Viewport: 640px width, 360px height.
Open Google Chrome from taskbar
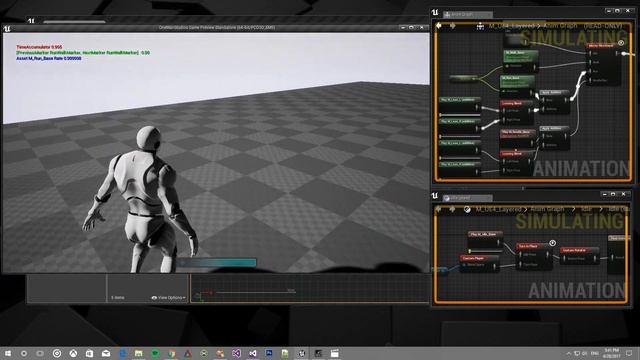tap(171, 353)
